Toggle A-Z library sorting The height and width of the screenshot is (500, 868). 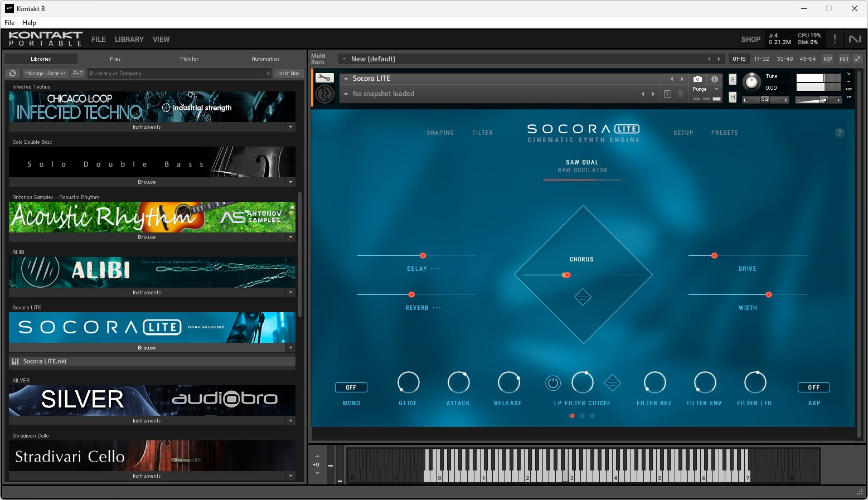pos(78,74)
